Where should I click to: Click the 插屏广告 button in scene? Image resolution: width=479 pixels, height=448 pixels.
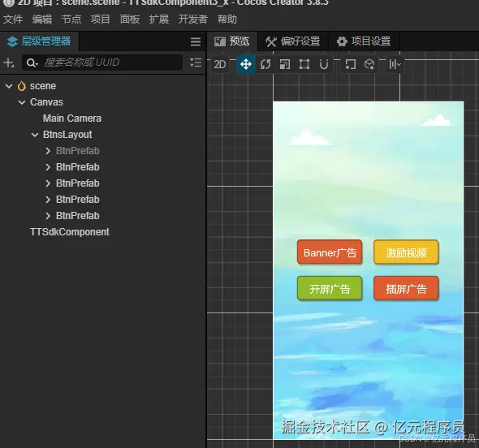tap(406, 289)
